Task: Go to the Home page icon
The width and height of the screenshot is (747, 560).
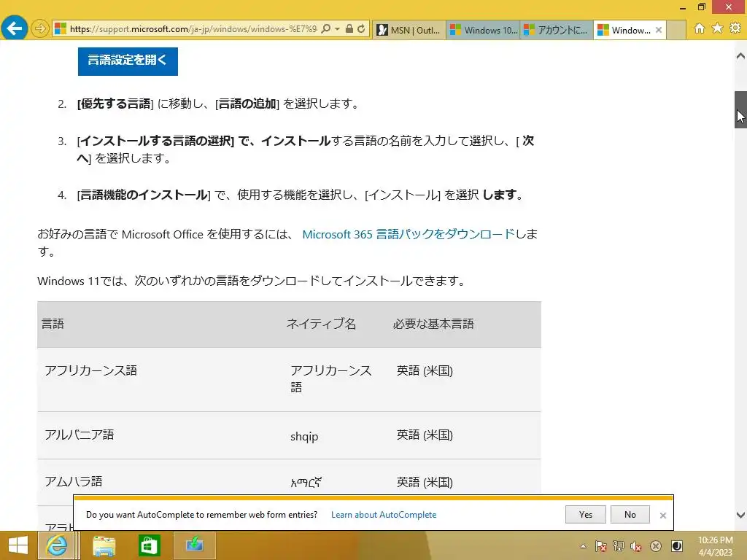Action: 700,28
